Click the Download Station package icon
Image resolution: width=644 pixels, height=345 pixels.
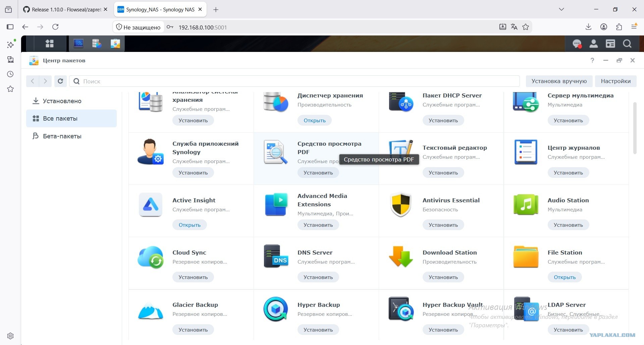click(401, 257)
